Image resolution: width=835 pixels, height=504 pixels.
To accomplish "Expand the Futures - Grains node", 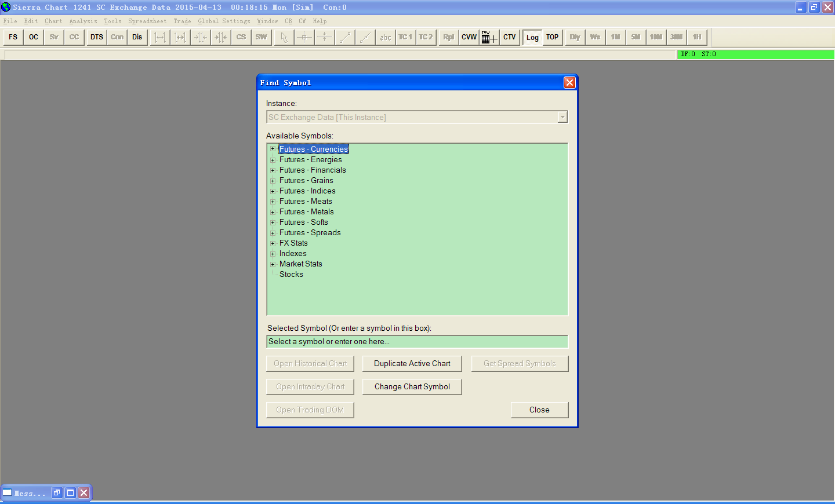I will click(273, 181).
